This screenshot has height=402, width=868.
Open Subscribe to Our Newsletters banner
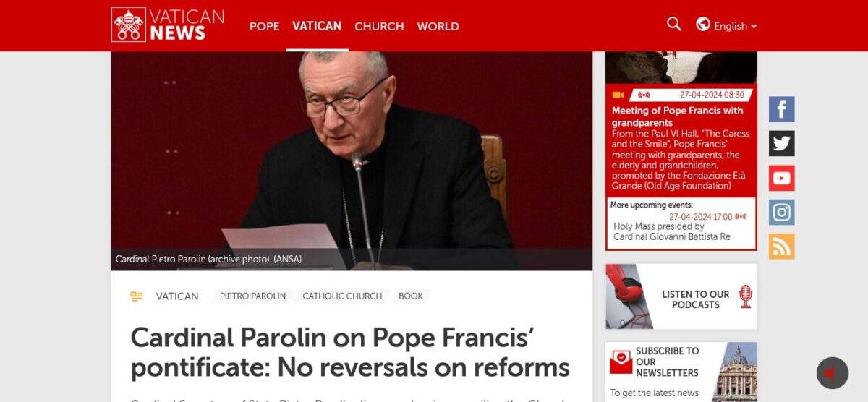(681, 372)
